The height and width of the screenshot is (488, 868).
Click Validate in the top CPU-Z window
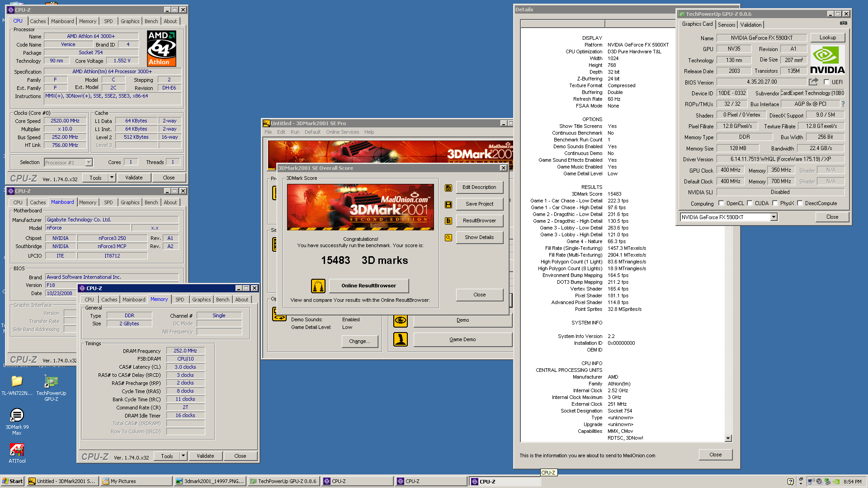134,178
